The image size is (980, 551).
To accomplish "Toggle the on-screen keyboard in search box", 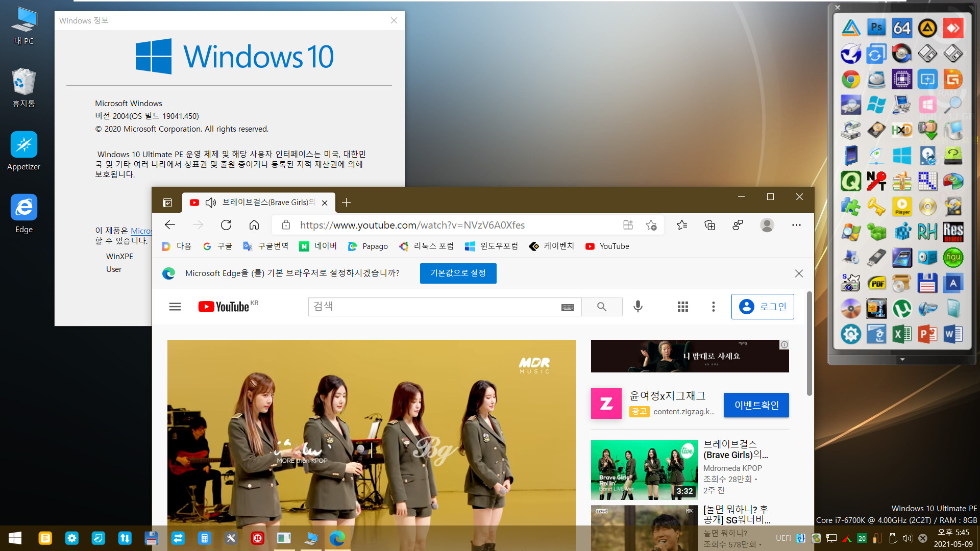I will 568,307.
